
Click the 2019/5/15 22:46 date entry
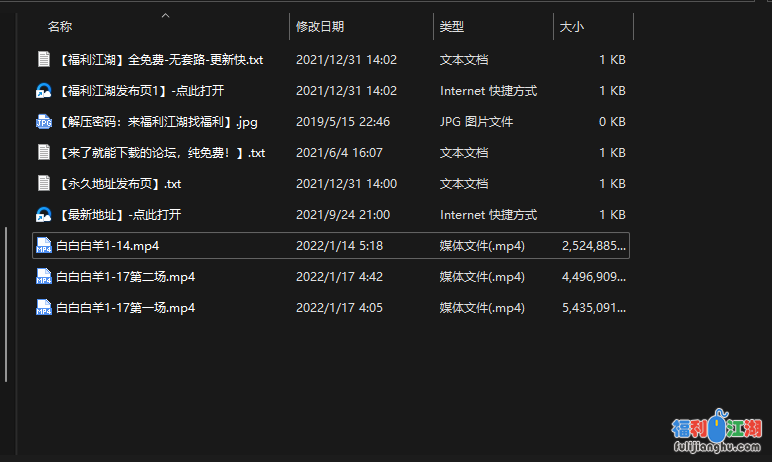[x=342, y=122]
